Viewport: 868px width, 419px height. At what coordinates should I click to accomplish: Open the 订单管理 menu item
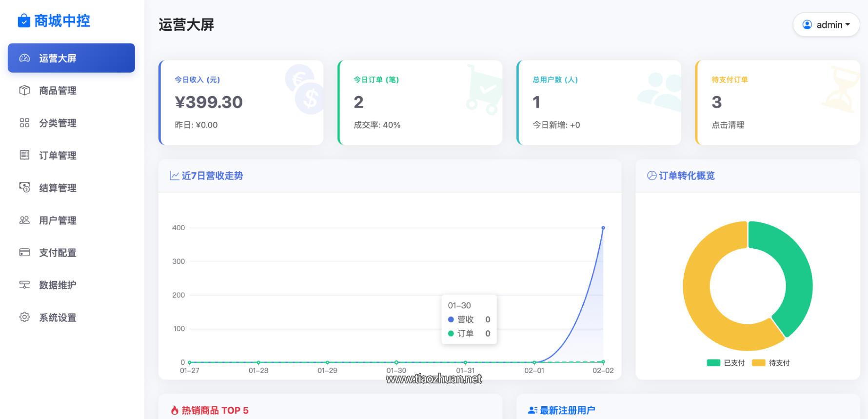point(58,156)
